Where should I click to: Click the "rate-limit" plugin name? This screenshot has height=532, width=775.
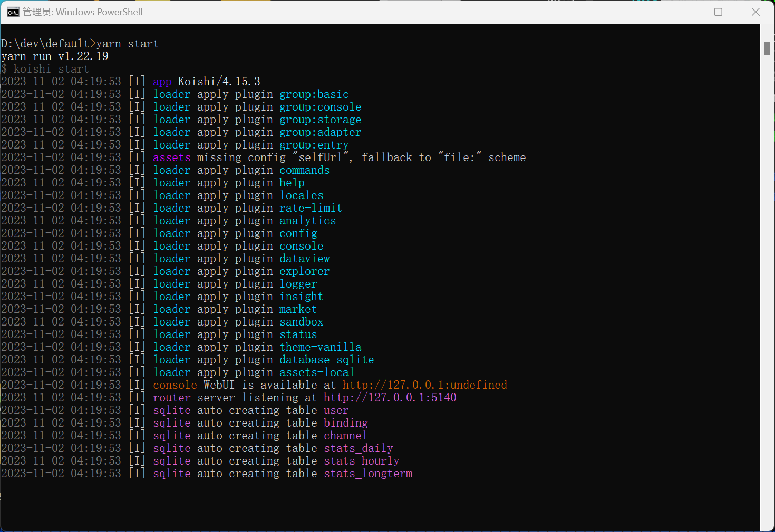[x=311, y=208]
